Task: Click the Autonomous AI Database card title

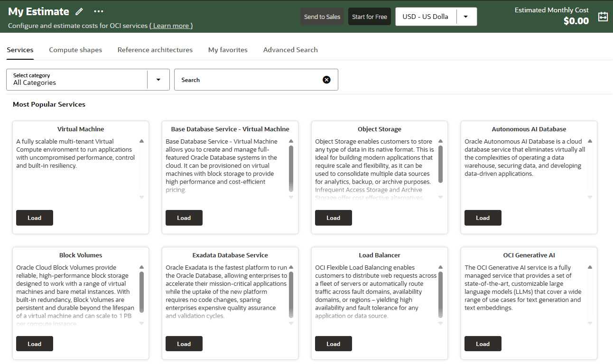Action: pyautogui.click(x=529, y=129)
